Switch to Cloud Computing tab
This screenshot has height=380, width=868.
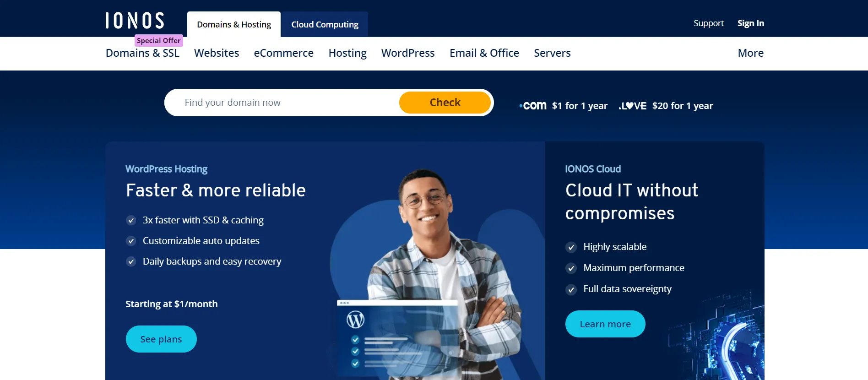point(325,24)
